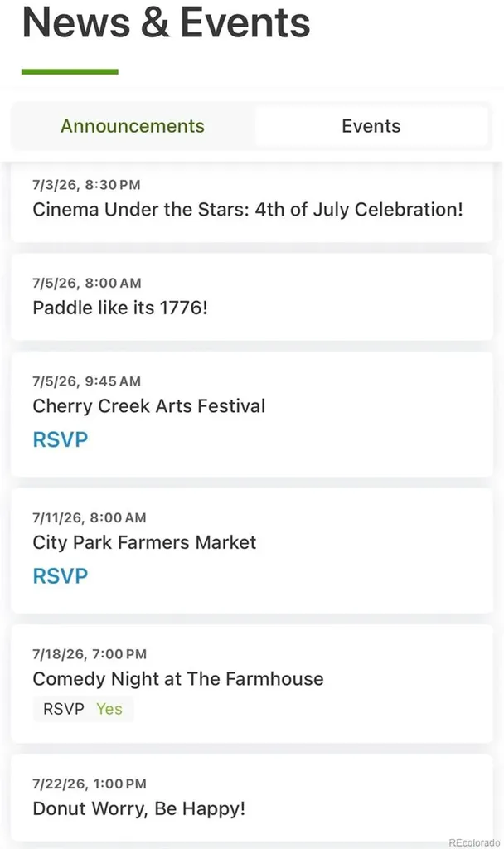The width and height of the screenshot is (504, 849).
Task: Click the 7/11/26, 8:00 AM timestamp
Action: 90,517
